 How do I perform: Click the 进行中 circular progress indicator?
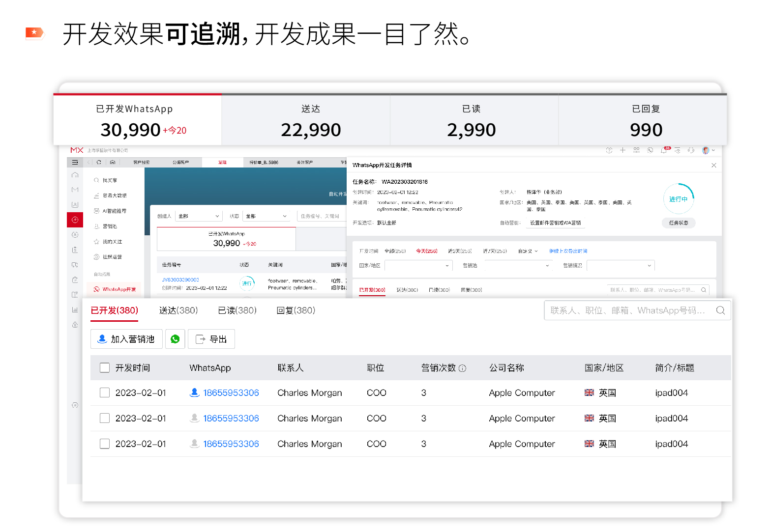tap(679, 199)
